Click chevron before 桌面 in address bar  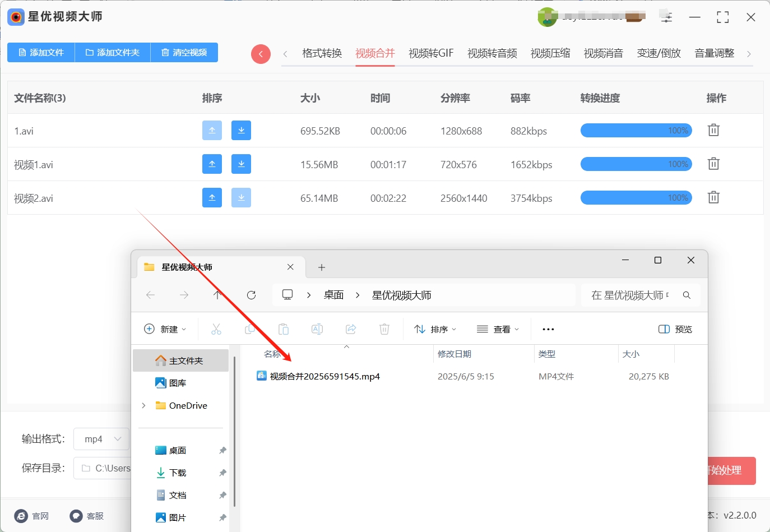click(x=309, y=295)
